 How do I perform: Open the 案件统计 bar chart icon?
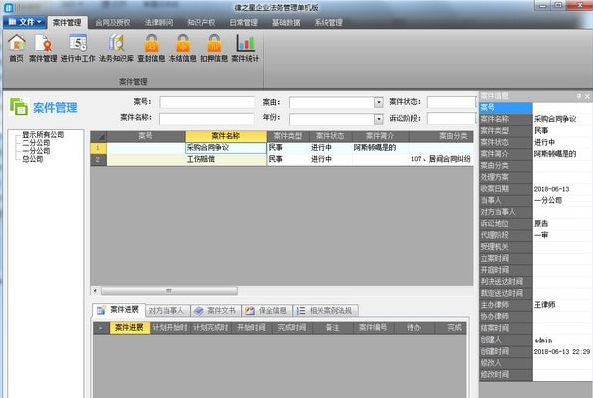pos(245,48)
